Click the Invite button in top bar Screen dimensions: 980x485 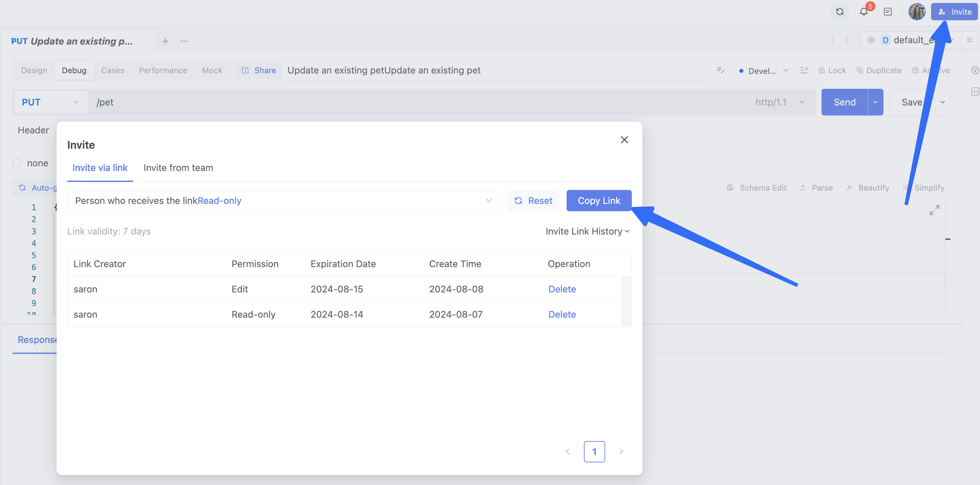click(954, 12)
